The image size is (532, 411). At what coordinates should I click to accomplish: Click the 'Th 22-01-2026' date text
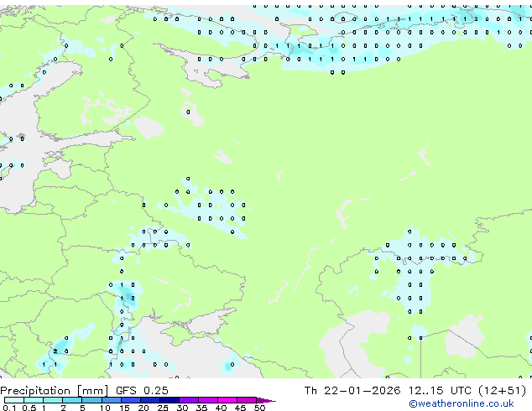coord(352,391)
